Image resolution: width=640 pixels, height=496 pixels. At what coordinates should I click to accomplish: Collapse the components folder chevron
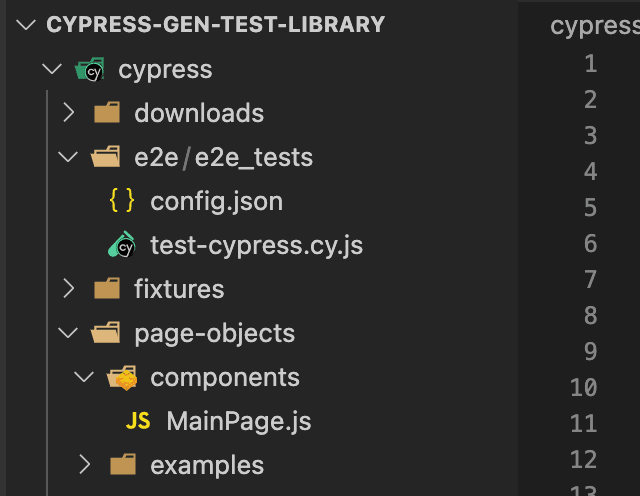(84, 377)
